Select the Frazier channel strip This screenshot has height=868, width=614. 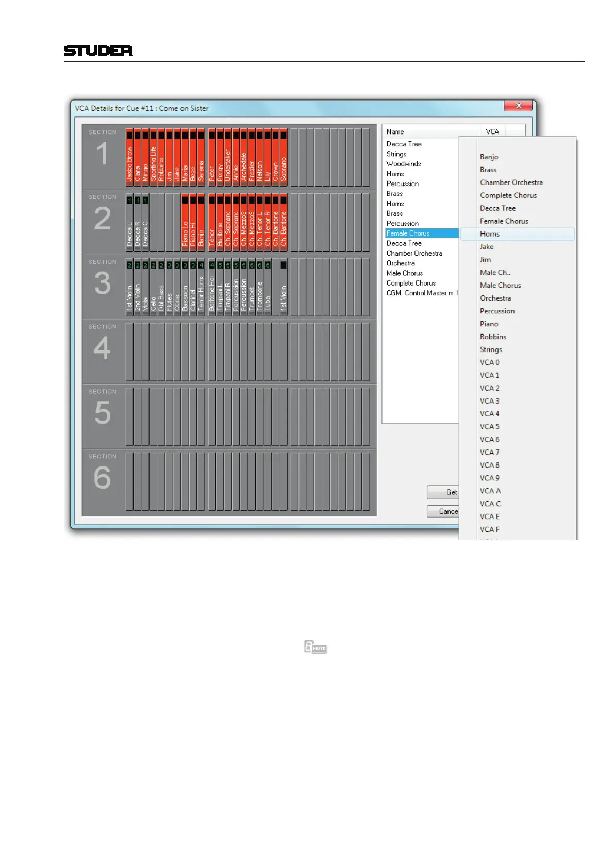(252, 157)
